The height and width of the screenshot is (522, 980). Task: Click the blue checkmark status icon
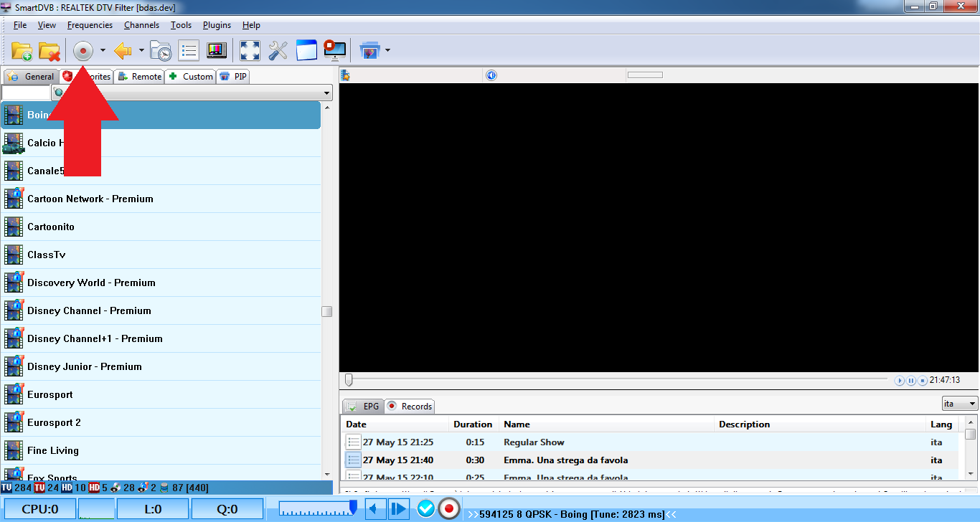pyautogui.click(x=426, y=509)
